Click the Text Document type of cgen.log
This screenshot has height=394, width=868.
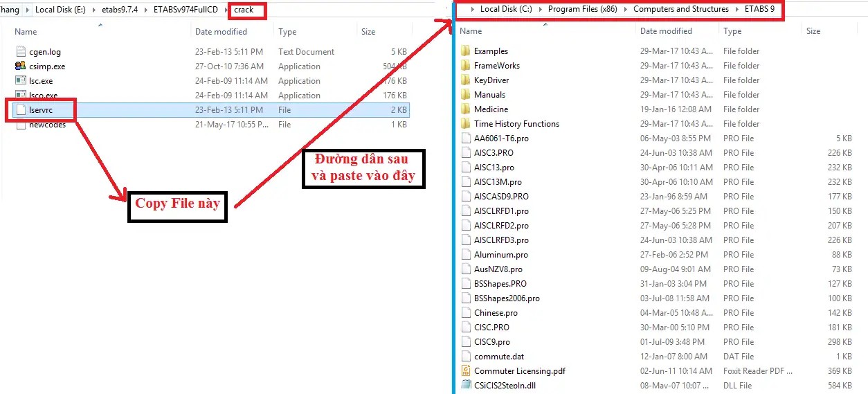coord(306,52)
